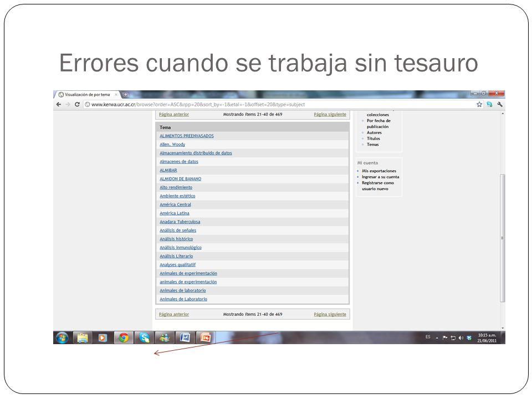Screen dimensions: 532x399
Task: Open Animales de laboratorio lowercase-l link
Action: (182, 290)
